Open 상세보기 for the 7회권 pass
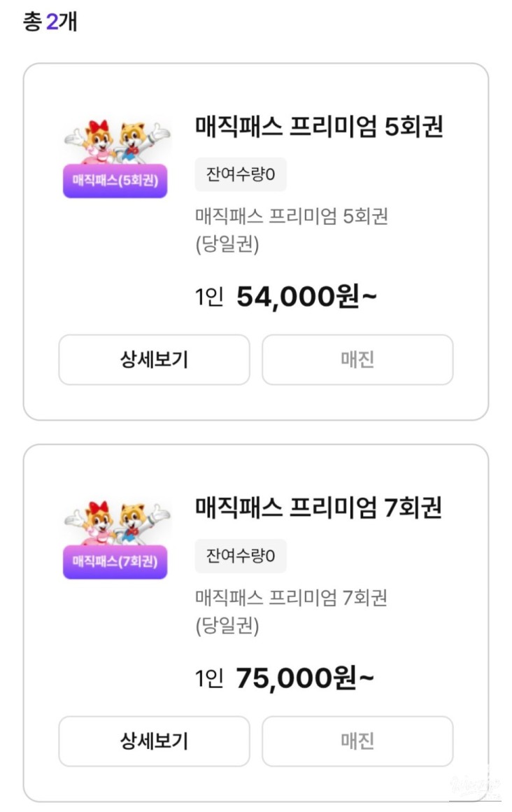 [154, 741]
